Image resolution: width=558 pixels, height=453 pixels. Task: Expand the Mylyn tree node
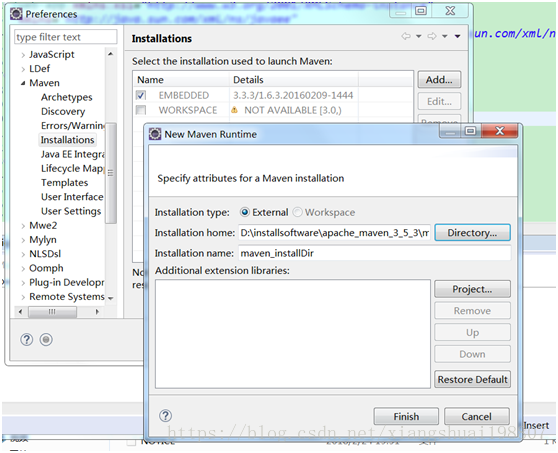coord(23,240)
